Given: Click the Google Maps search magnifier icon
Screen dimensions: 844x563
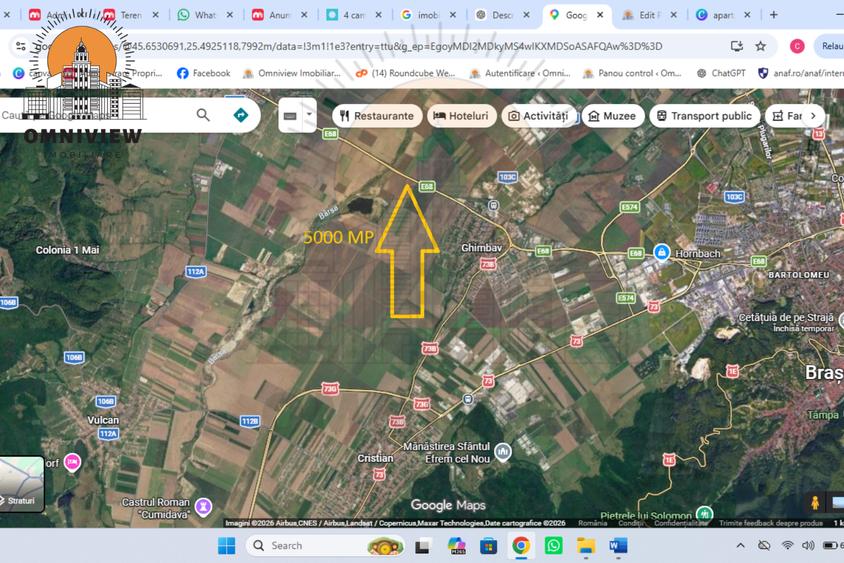Looking at the screenshot, I should pyautogui.click(x=203, y=115).
